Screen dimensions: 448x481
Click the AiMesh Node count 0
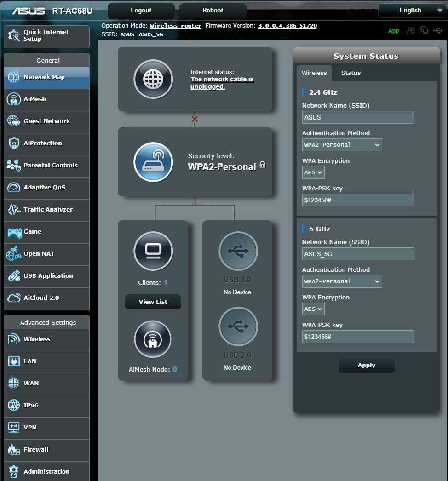click(x=175, y=369)
